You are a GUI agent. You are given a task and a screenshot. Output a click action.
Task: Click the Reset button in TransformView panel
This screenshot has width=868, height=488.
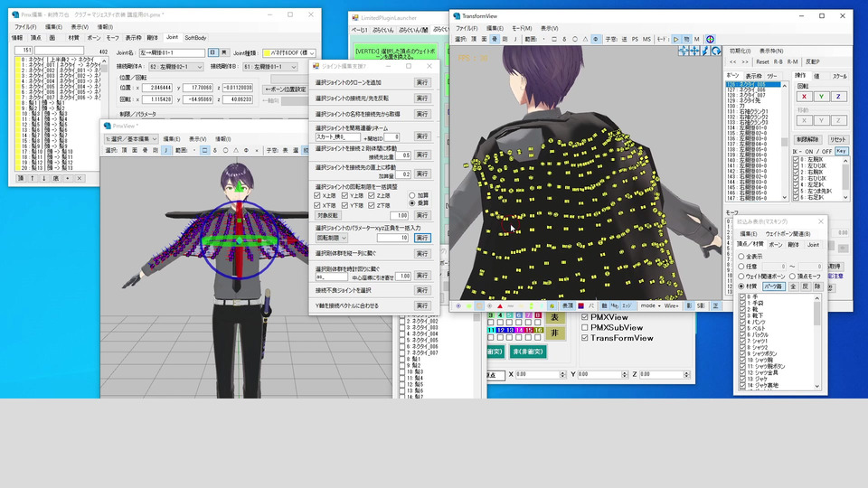(x=762, y=62)
